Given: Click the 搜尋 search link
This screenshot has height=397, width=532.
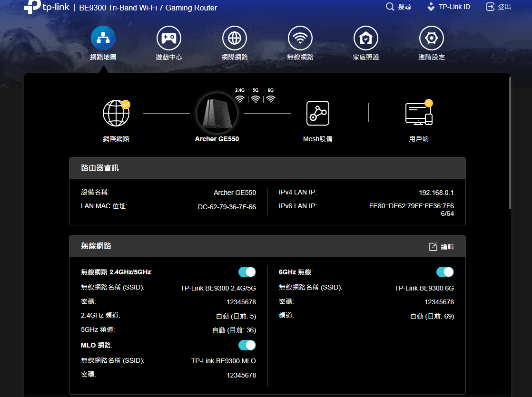Looking at the screenshot, I should (404, 7).
